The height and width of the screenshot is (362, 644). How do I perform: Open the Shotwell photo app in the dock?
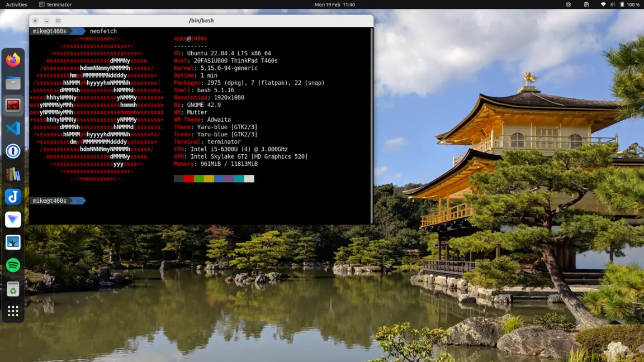[13, 242]
